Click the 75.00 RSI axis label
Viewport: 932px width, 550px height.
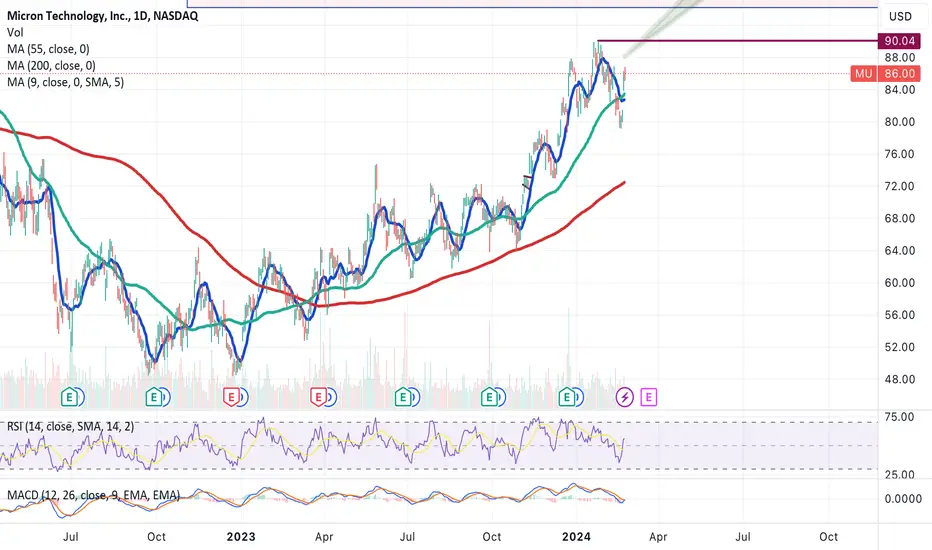pyautogui.click(x=899, y=417)
